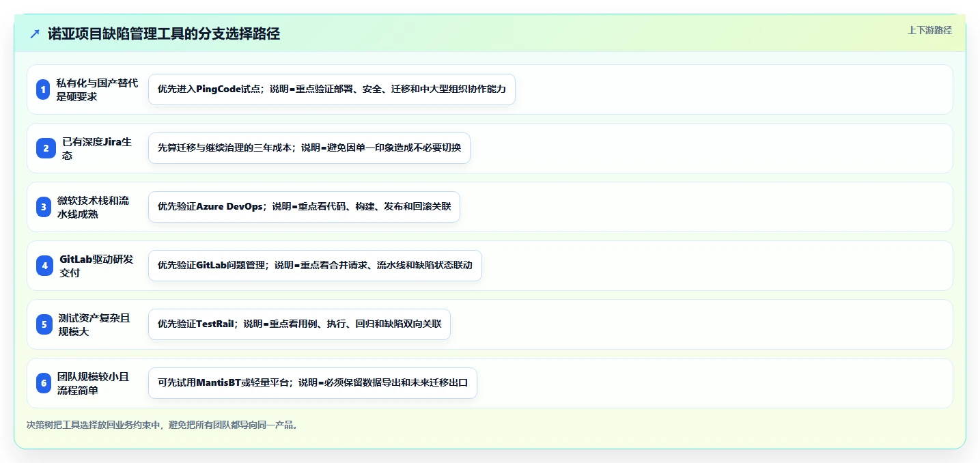The height and width of the screenshot is (463, 980).
Task: Select step number 4 badge
Action: click(44, 266)
